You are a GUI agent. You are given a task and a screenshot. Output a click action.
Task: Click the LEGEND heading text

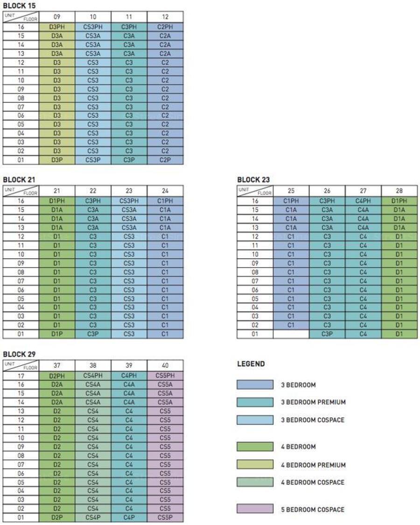(251, 364)
